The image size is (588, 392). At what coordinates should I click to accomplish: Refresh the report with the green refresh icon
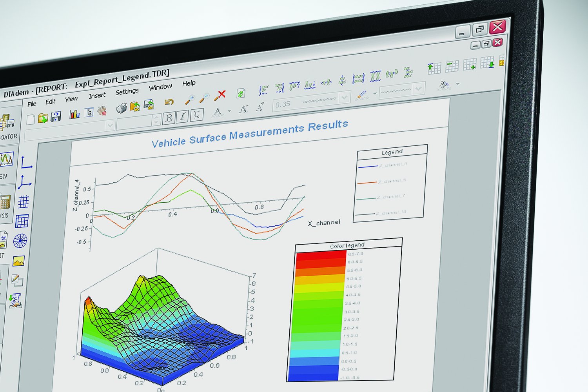(x=241, y=93)
